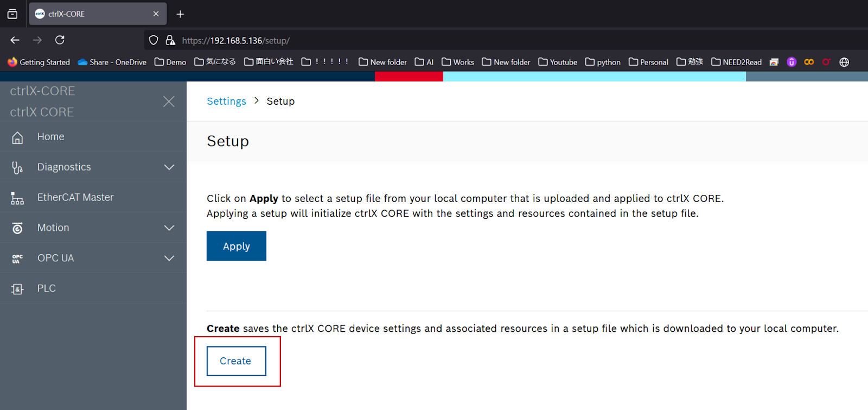This screenshot has height=410, width=868.
Task: Select Diagnostics in the sidebar menu
Action: [x=93, y=167]
